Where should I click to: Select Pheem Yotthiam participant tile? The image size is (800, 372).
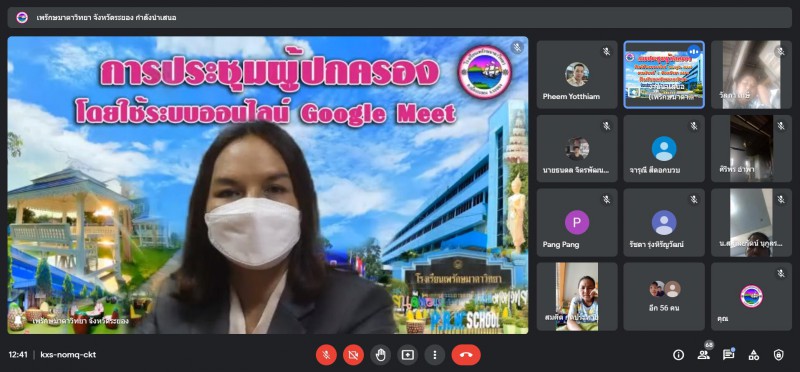[577, 75]
